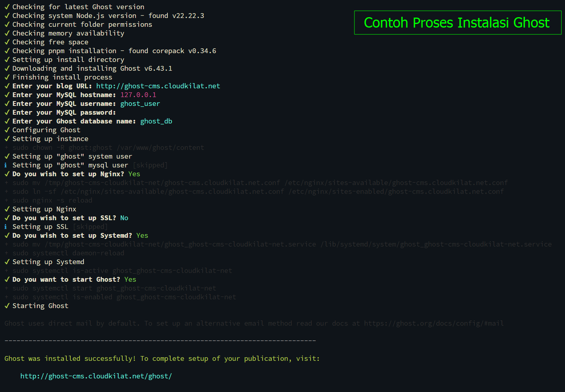The width and height of the screenshot is (565, 392).
Task: Click the dimmed 'sudo nginx -s reload' command
Action: (x=48, y=200)
